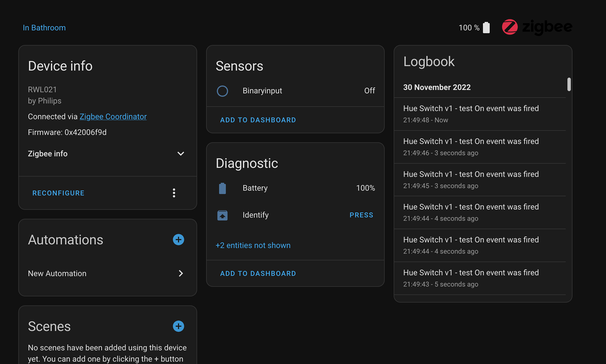Click RECONFIGURE in Device info
Screen dimensions: 606x364
58,193
